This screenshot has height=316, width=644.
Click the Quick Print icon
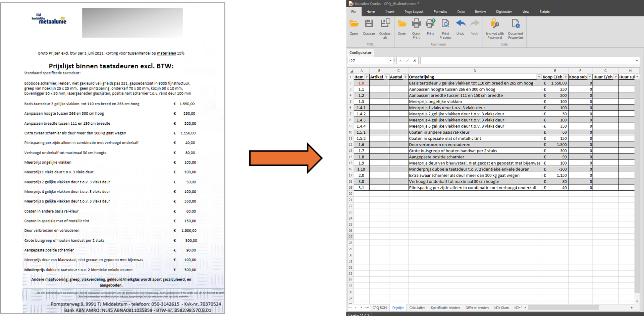[x=416, y=24]
